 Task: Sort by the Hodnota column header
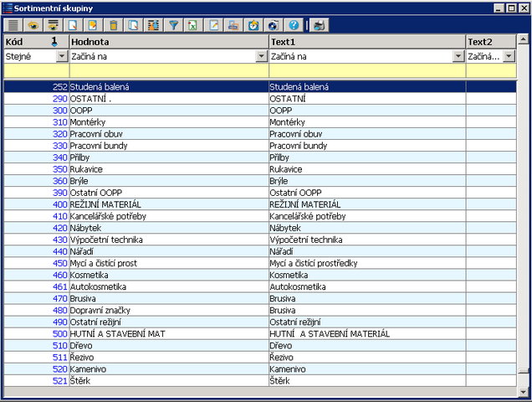point(167,41)
